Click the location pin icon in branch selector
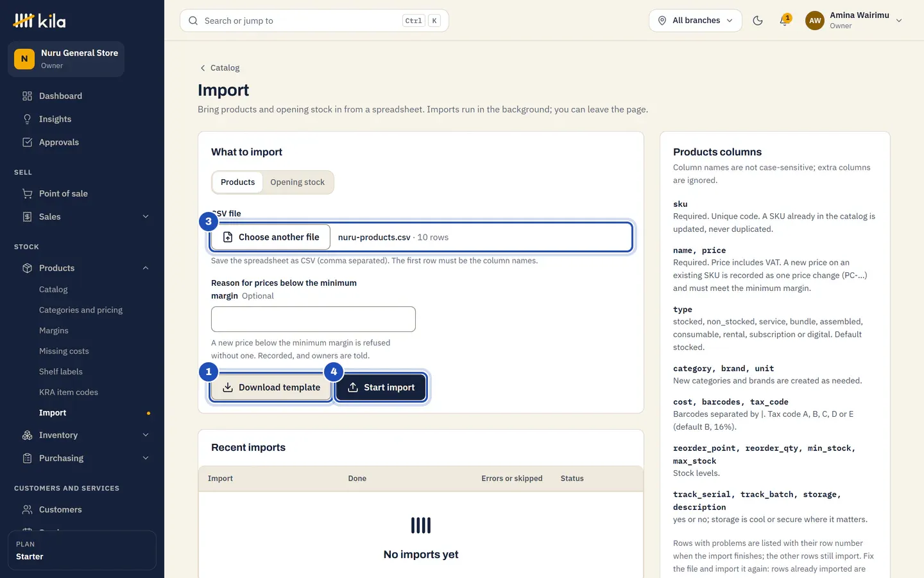924x578 pixels. [662, 21]
